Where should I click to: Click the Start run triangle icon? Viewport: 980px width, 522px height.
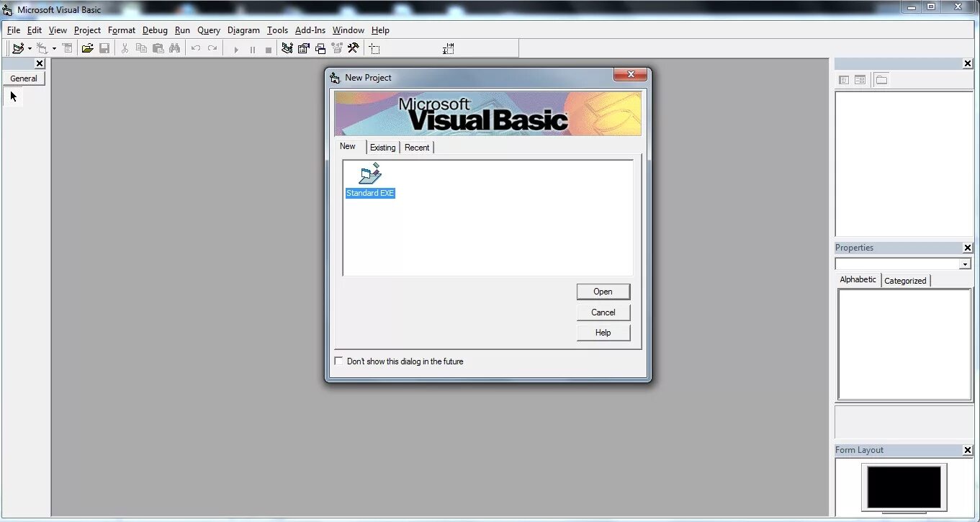click(x=235, y=49)
